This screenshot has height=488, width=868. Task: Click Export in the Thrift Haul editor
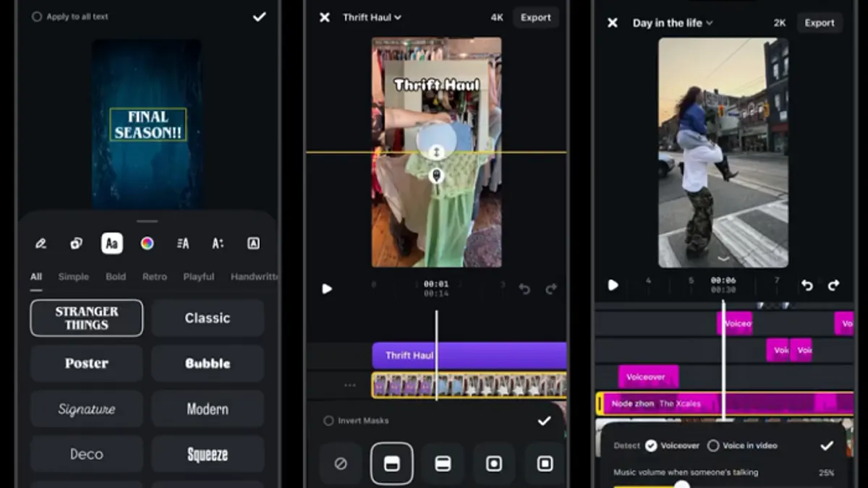tap(535, 17)
